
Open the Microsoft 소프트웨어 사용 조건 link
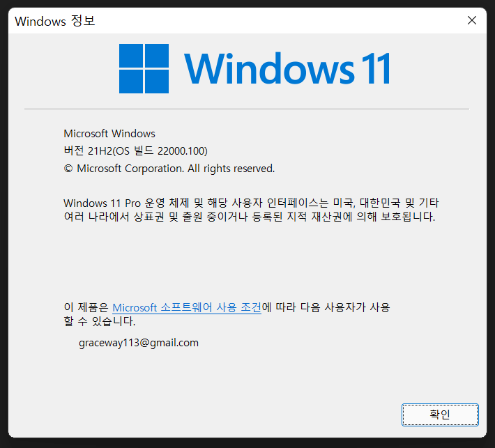click(x=187, y=307)
